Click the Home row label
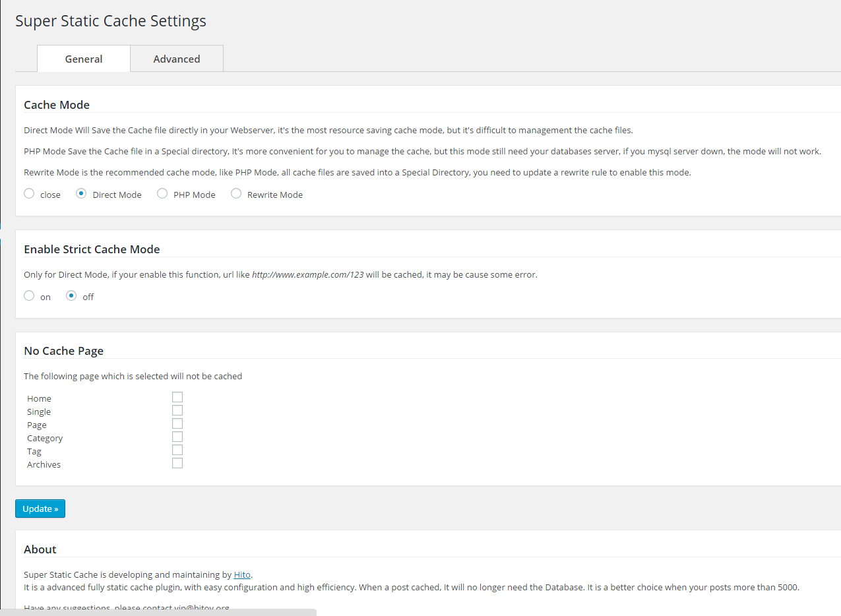Image resolution: width=841 pixels, height=616 pixels. click(x=39, y=399)
